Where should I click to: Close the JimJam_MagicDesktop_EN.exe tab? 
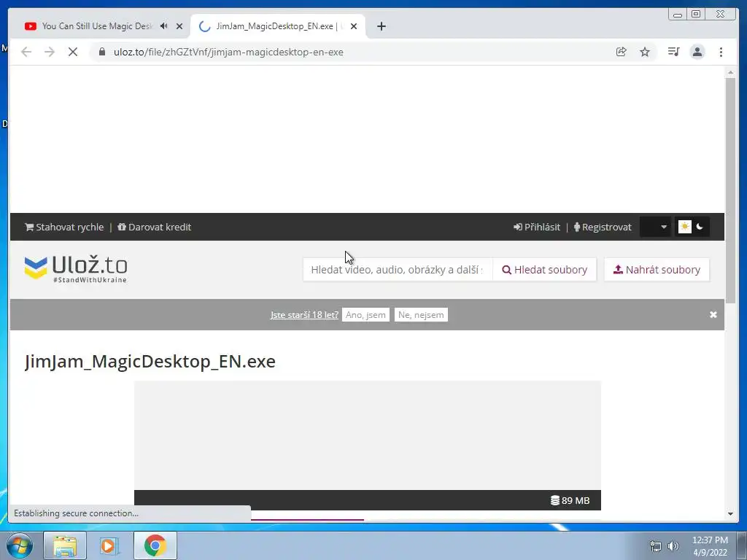click(354, 26)
